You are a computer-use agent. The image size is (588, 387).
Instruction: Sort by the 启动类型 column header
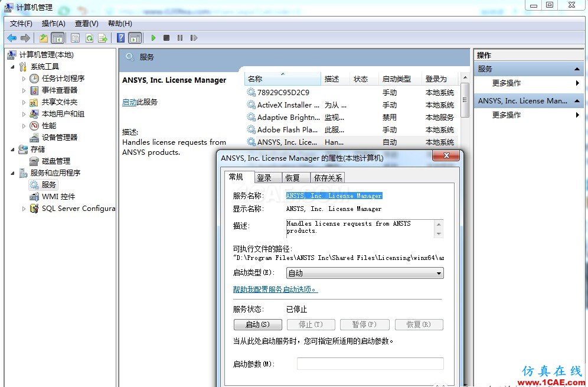(400, 79)
